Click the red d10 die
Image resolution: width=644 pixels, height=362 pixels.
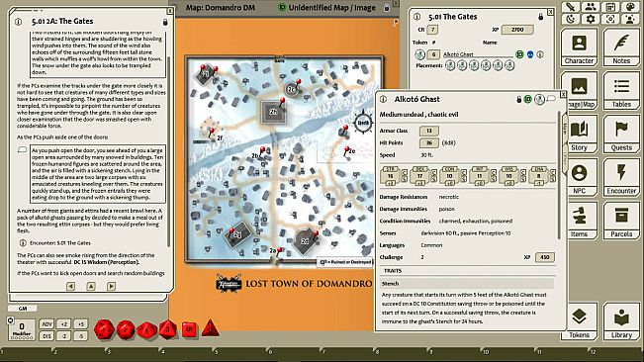coord(146,329)
